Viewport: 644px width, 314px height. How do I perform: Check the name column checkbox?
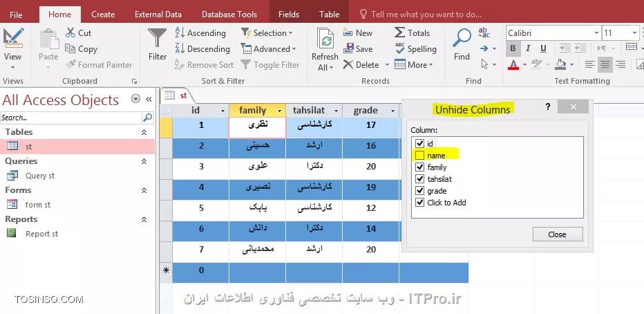419,156
